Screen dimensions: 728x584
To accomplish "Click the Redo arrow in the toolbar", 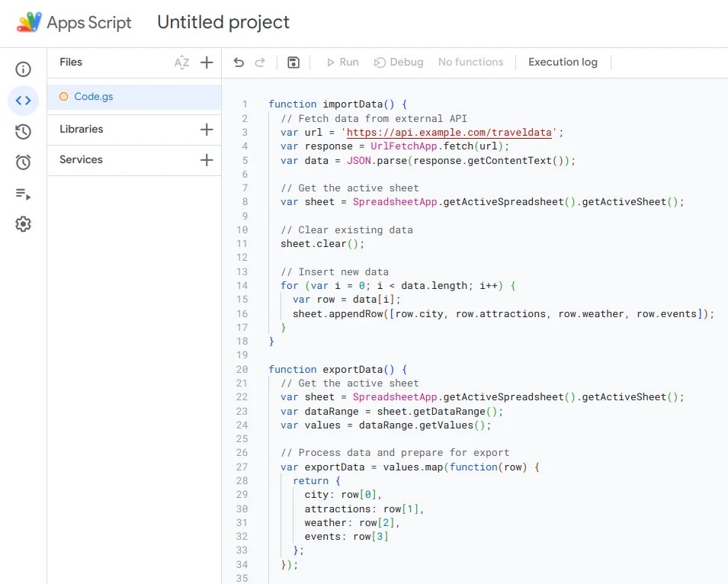I will 260,63.
